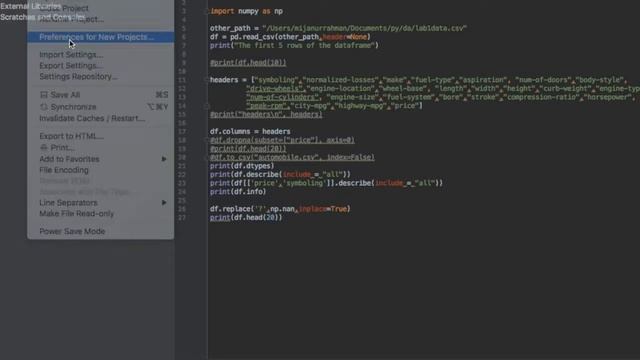The width and height of the screenshot is (640, 360).
Task: Click the 'headers =' list line
Action: 418,80
